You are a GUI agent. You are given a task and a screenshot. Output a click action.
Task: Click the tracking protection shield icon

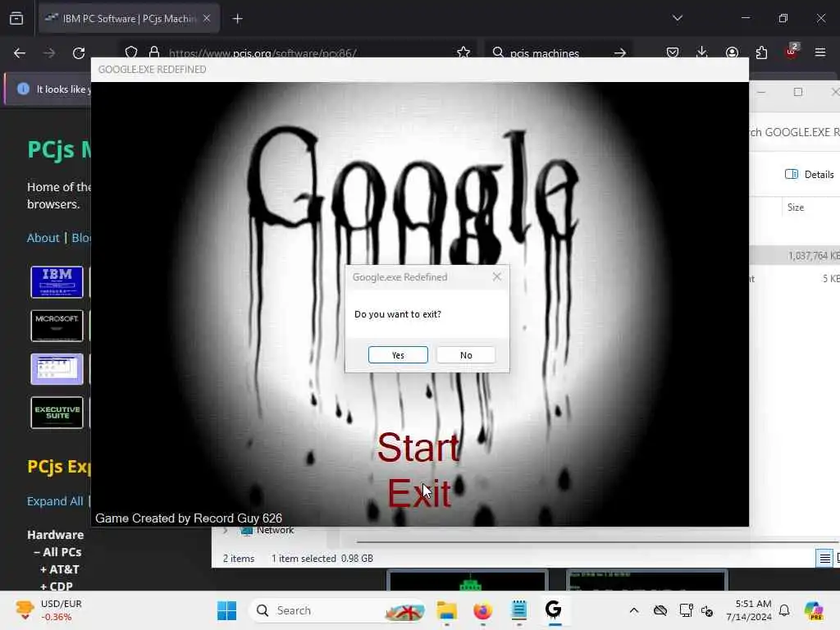(x=131, y=52)
